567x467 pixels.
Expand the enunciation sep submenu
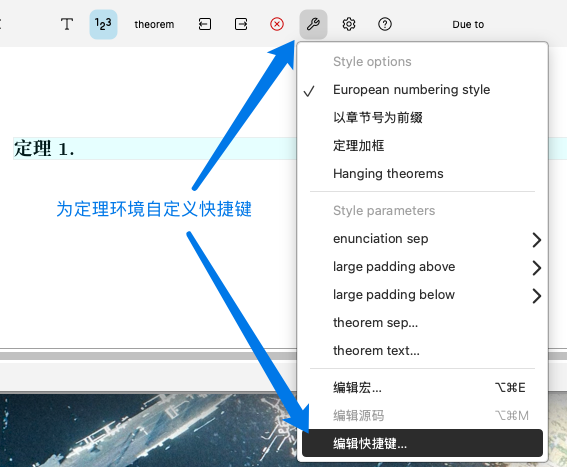coord(422,239)
